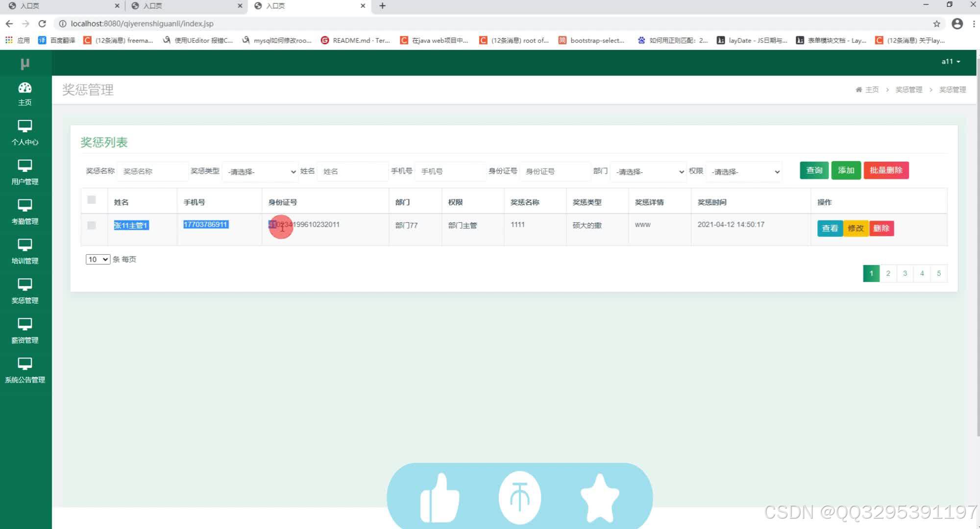Viewport: 980px width, 529px height.
Task: Click the site info icon in address bar
Action: click(x=63, y=24)
